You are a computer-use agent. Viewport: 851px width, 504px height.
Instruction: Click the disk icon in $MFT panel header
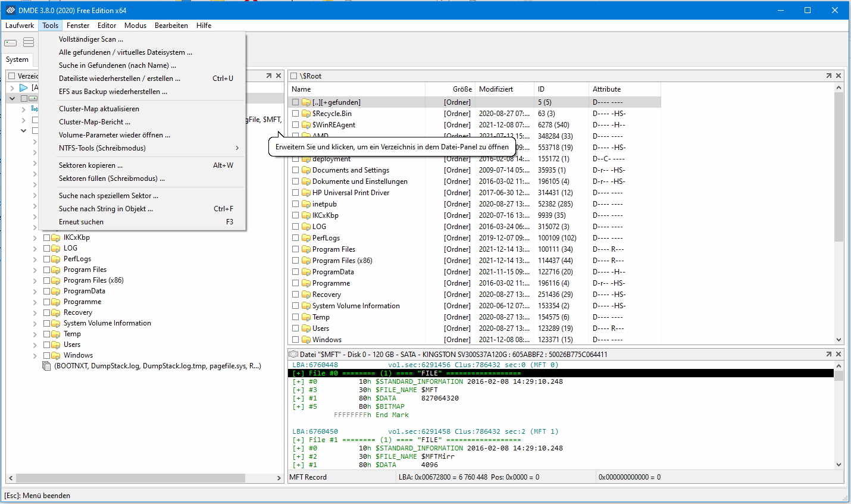coord(293,354)
